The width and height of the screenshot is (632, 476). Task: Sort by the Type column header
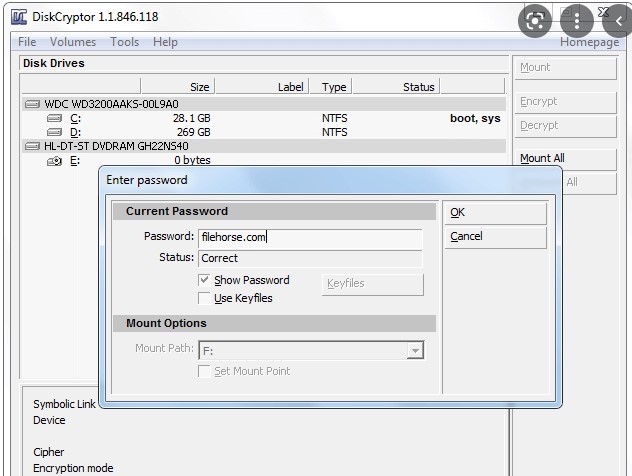click(x=331, y=87)
